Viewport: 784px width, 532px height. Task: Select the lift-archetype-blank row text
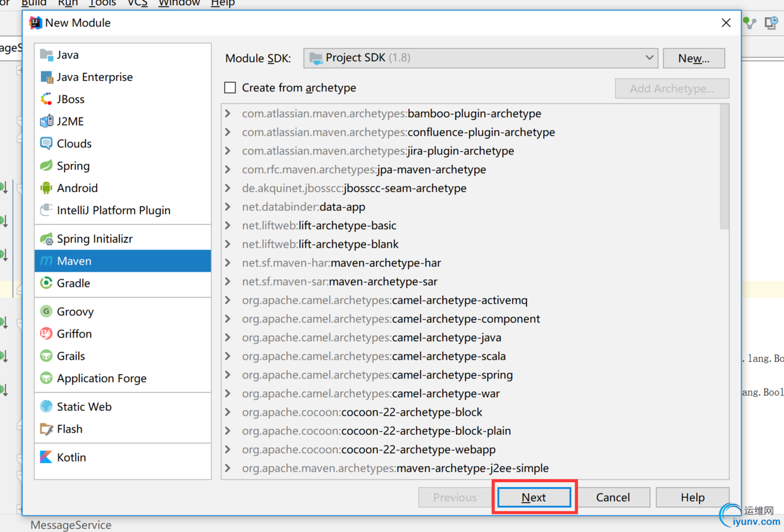coord(321,244)
